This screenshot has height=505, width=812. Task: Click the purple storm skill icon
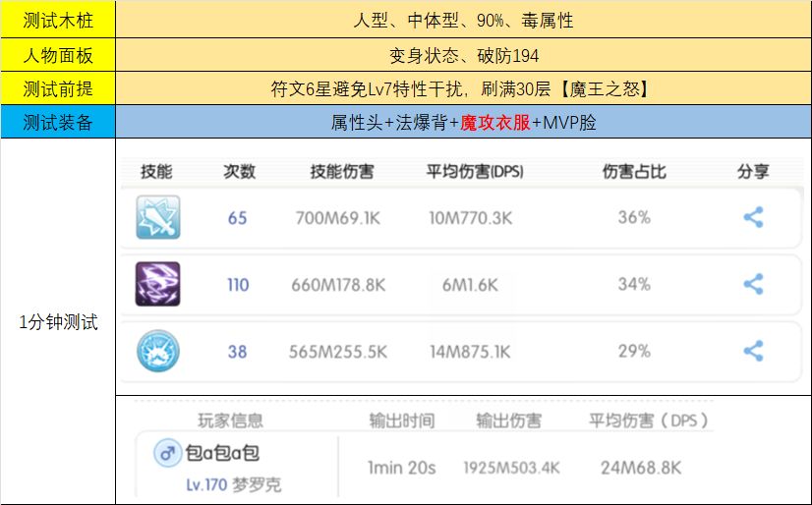[158, 284]
